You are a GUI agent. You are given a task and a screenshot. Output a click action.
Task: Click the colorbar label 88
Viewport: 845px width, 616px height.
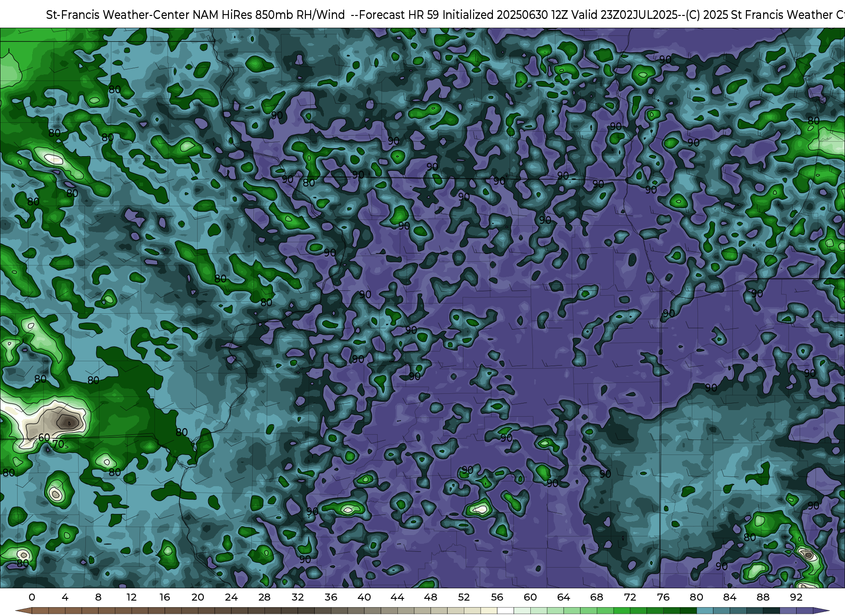coord(763,597)
